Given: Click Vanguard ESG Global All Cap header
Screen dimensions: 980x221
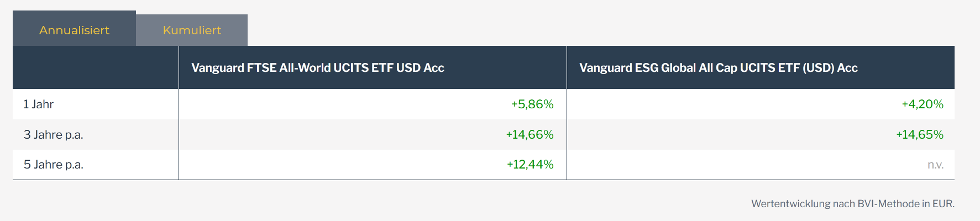Looking at the screenshot, I should [x=718, y=68].
